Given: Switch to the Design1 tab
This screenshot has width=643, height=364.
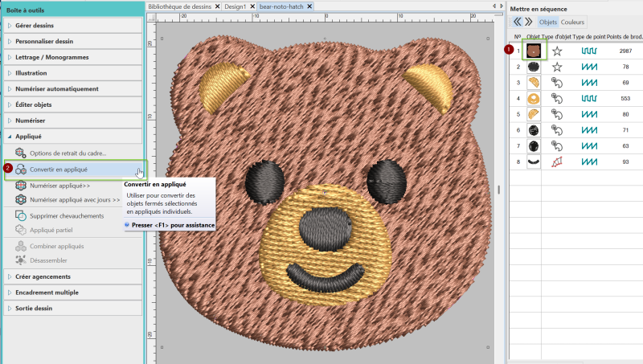Looking at the screenshot, I should (x=235, y=6).
